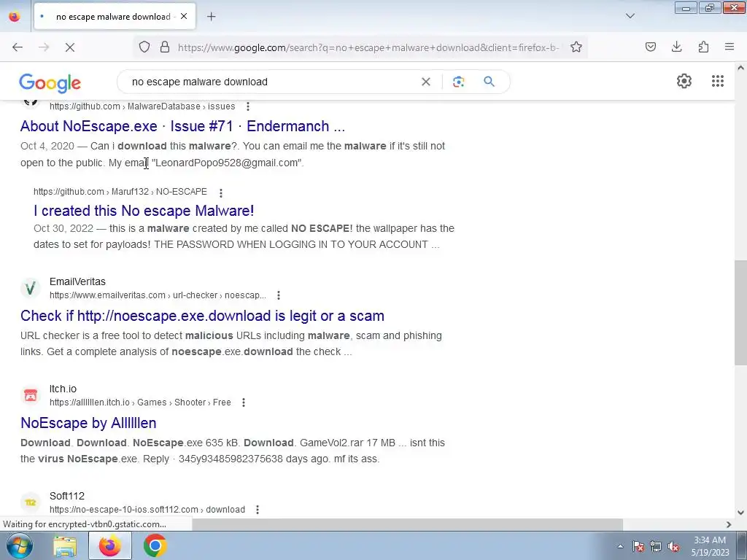This screenshot has width=747, height=560.
Task: Click into the Google search input field
Action: tap(271, 82)
